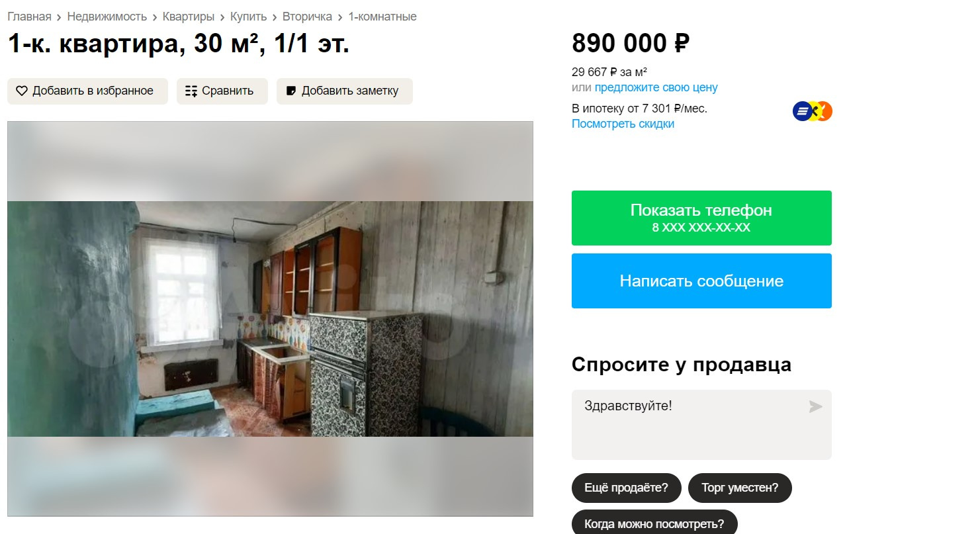The width and height of the screenshot is (980, 534).
Task: Click the note icon in Добавить заметку
Action: (x=290, y=91)
